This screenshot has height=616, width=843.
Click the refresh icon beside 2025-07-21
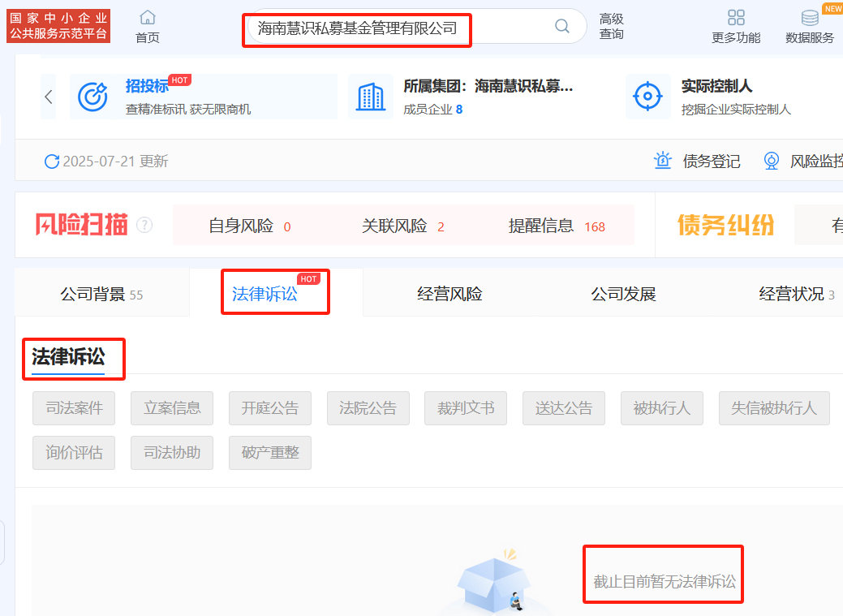coord(52,162)
